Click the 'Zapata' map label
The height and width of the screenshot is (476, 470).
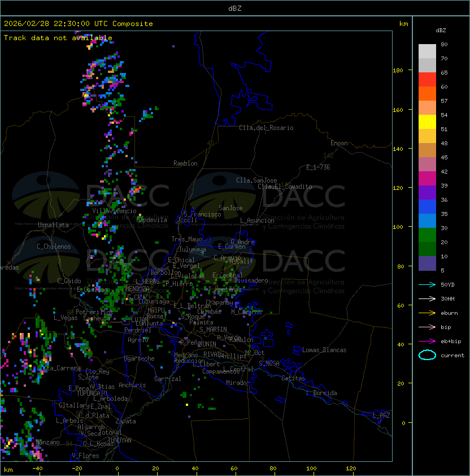pyautogui.click(x=125, y=421)
